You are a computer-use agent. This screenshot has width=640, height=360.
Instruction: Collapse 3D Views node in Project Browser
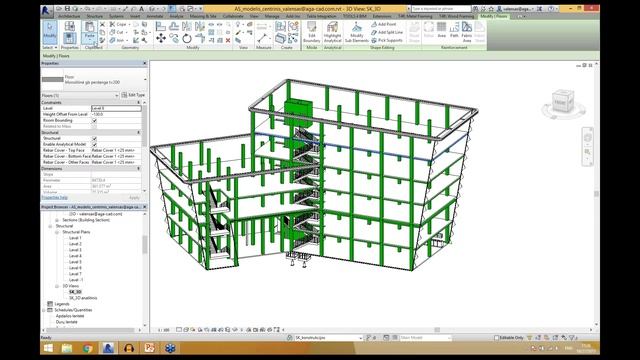(57, 286)
